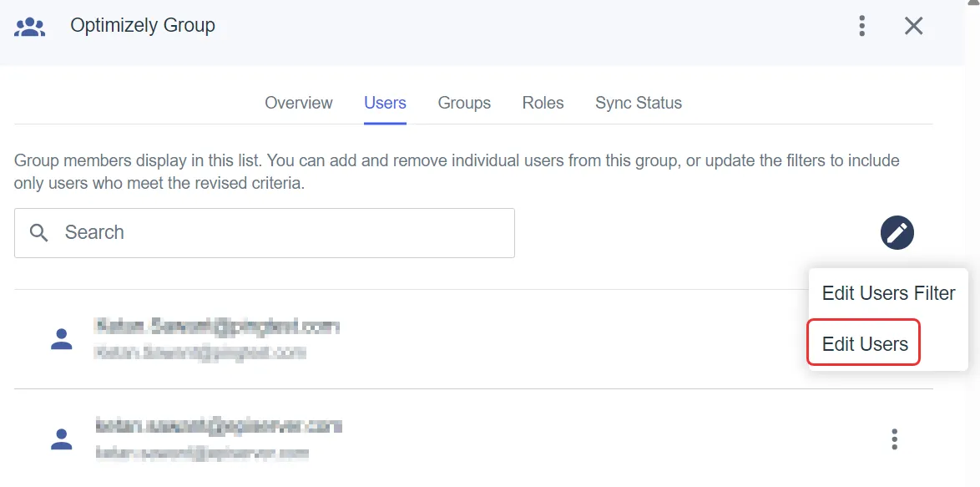Screen dimensions: 980x487
Task: Click the first user's person icon
Action: (x=61, y=339)
